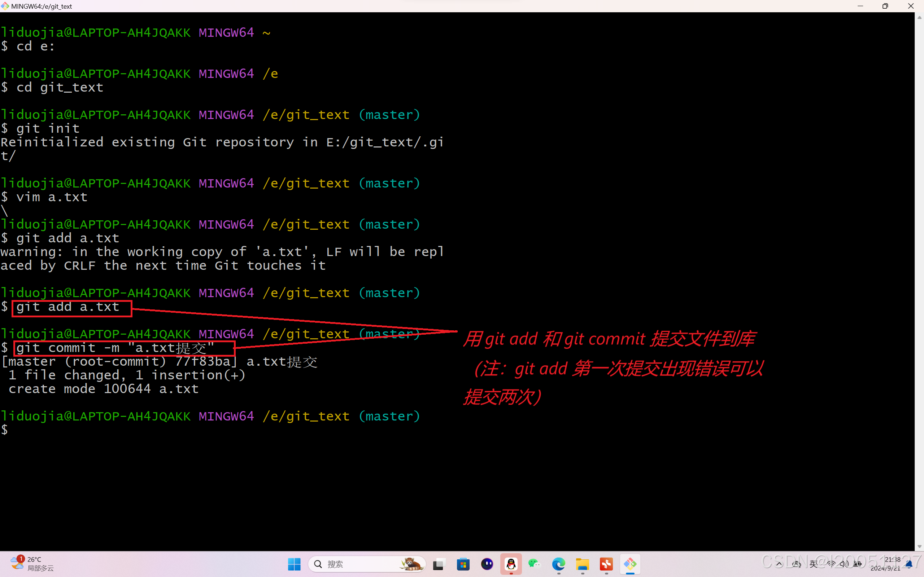The width and height of the screenshot is (924, 577).
Task: Switch to Microsoft Edge browser
Action: 559,564
